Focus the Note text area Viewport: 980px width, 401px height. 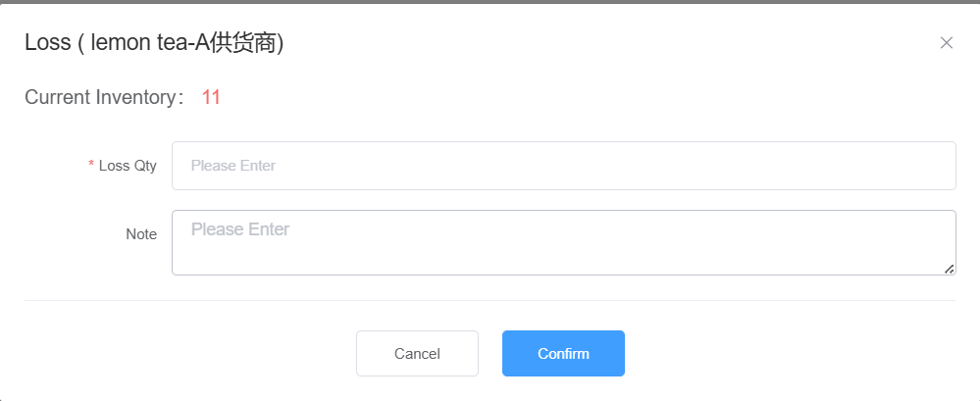pos(563,242)
